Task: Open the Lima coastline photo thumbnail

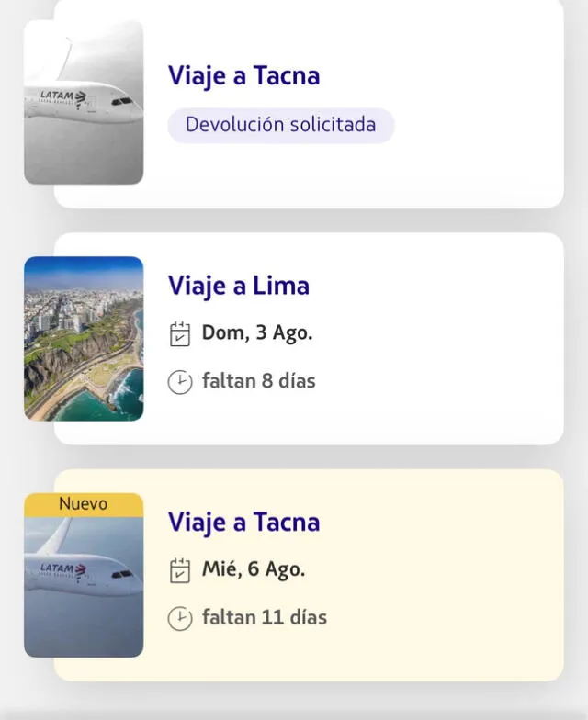Action: (x=84, y=339)
